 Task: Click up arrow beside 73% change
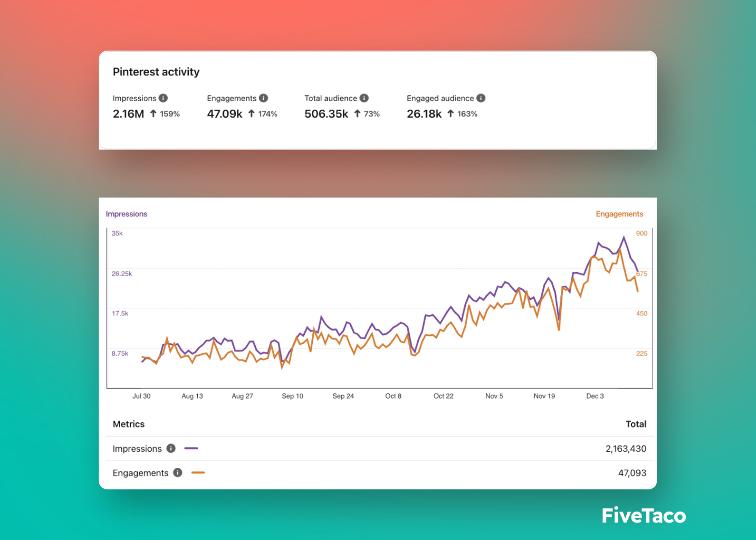coord(357,113)
